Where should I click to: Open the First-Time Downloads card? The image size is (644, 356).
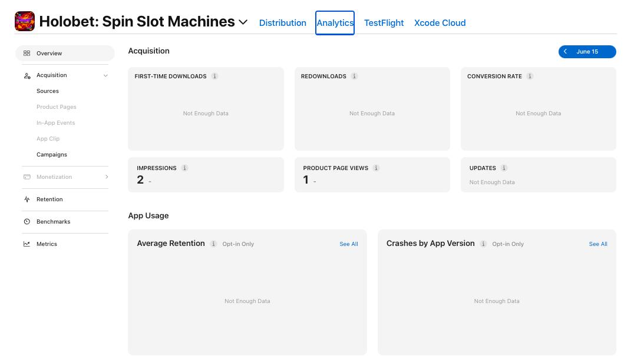(206, 109)
